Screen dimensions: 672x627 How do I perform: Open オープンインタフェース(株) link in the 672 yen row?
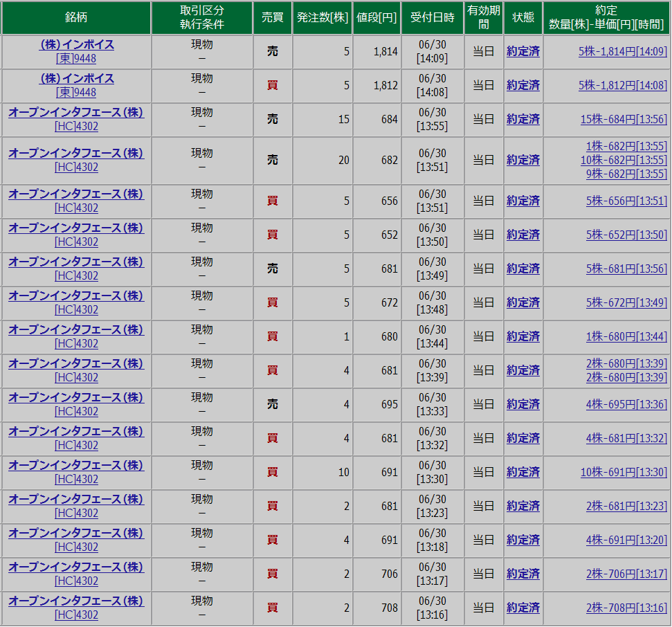(76, 296)
